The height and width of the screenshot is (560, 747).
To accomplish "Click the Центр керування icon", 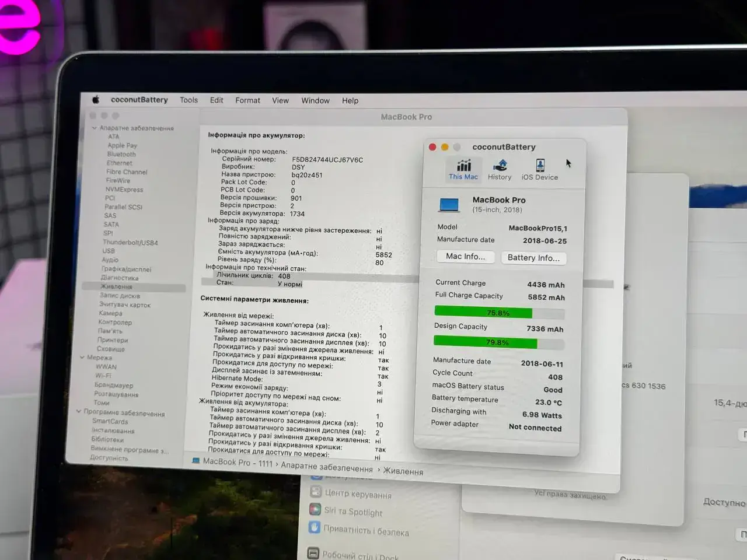I will click(x=316, y=491).
